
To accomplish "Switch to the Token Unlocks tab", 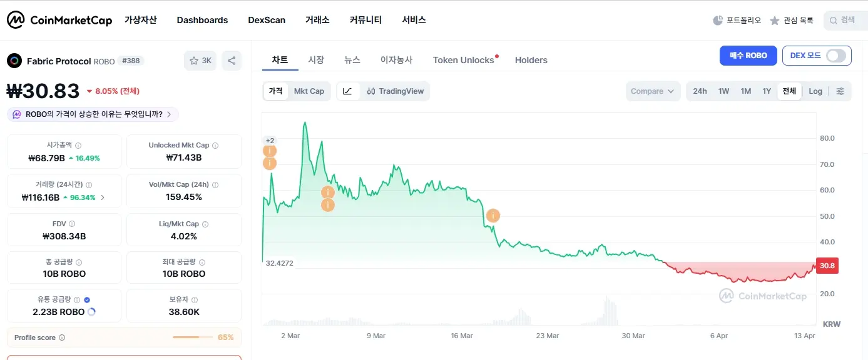I will click(x=465, y=60).
